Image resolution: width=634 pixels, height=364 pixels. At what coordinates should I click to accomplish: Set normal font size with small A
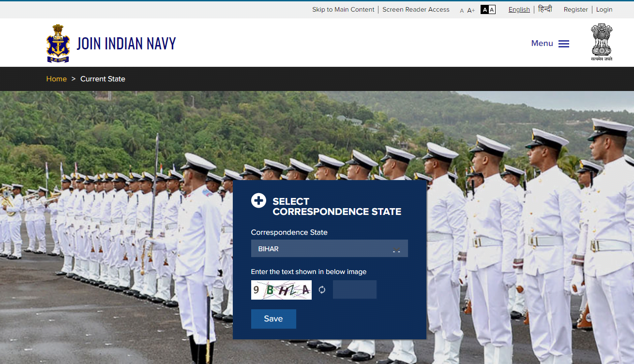pyautogui.click(x=462, y=10)
